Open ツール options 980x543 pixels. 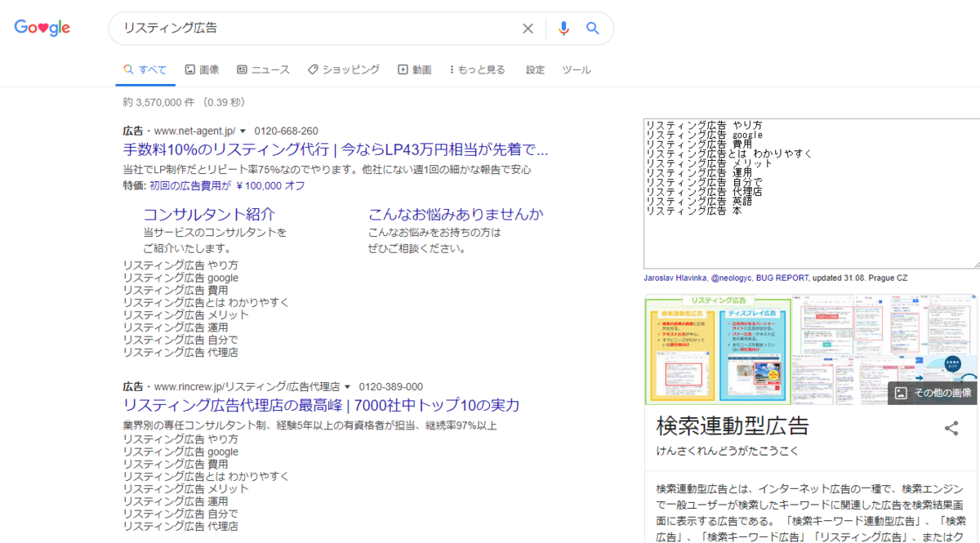pyautogui.click(x=577, y=69)
